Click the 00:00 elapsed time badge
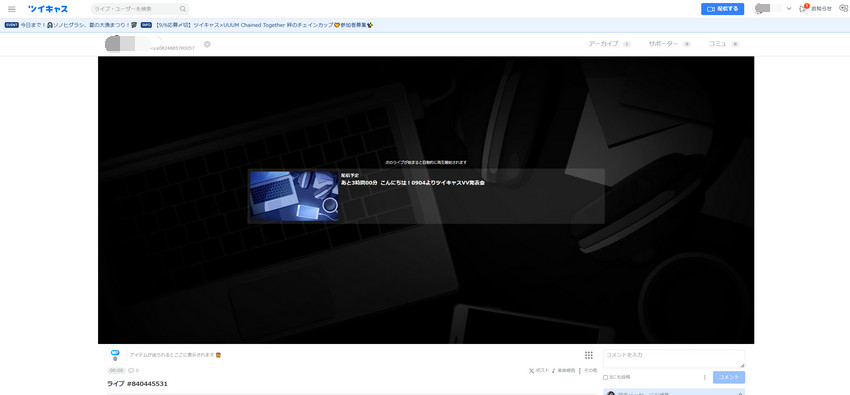The height and width of the screenshot is (395, 850). [x=117, y=371]
